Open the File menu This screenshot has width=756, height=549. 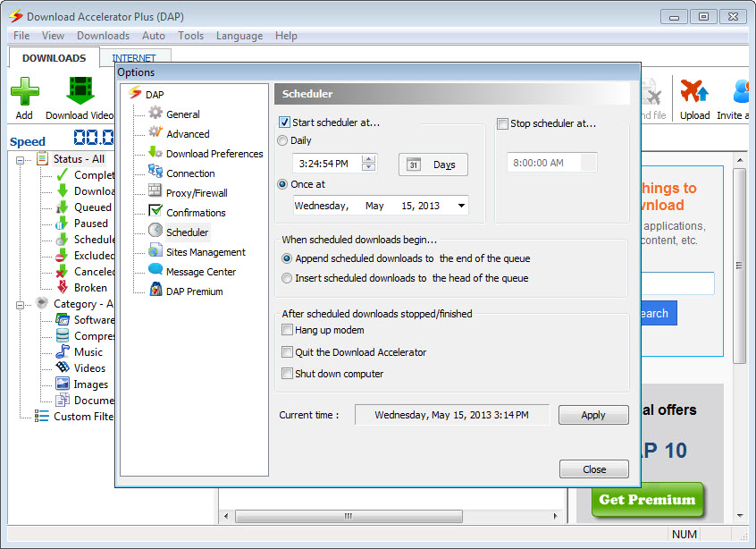(21, 36)
